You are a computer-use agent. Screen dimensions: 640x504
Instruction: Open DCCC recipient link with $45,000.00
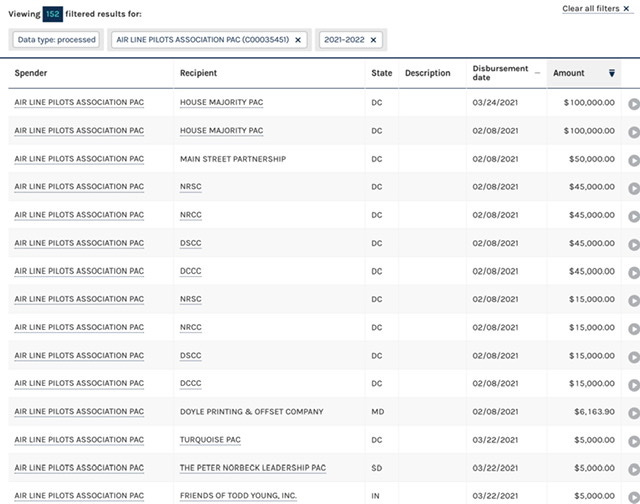pos(191,271)
